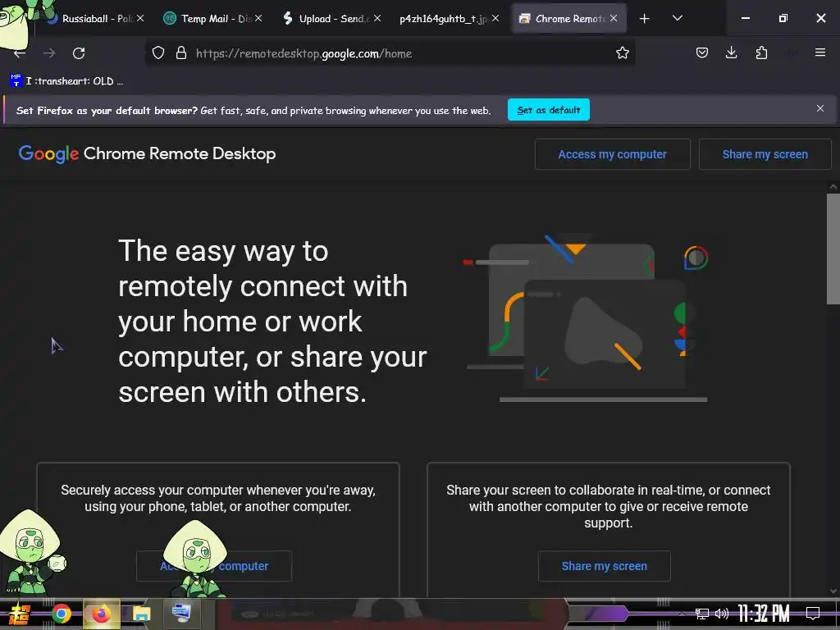
Task: Open the network icon in the system tray
Action: coord(702,614)
